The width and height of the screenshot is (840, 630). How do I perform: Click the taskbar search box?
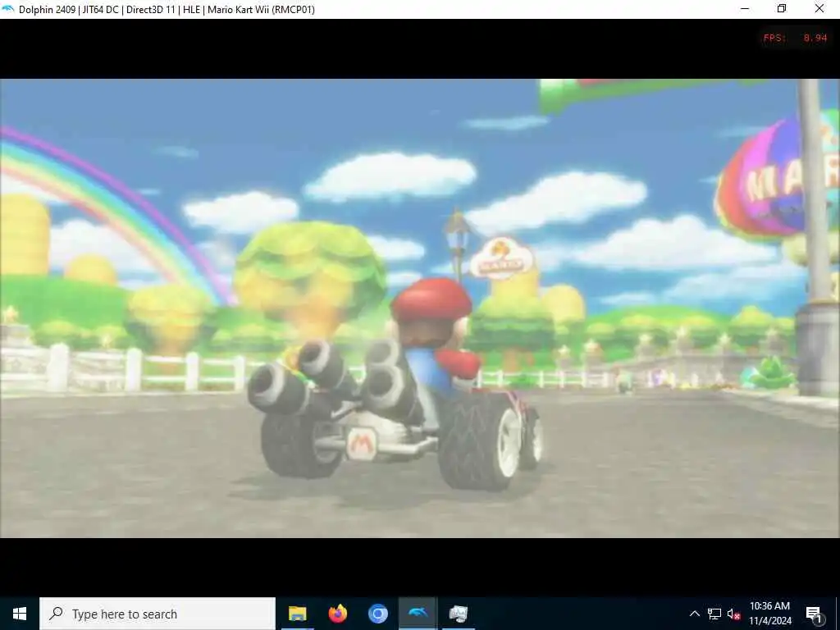click(157, 614)
